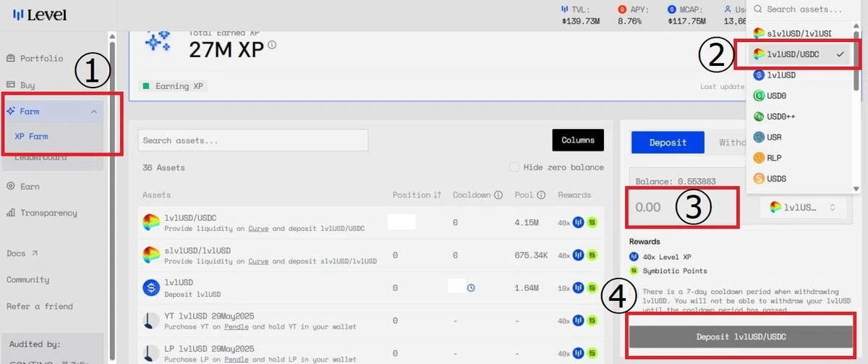Click the magnifier icon in the asset dropdown search
The width and height of the screenshot is (868, 364).
point(757,9)
